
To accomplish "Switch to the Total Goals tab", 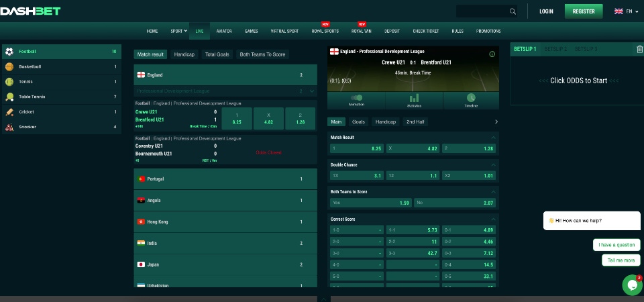I will [x=217, y=54].
